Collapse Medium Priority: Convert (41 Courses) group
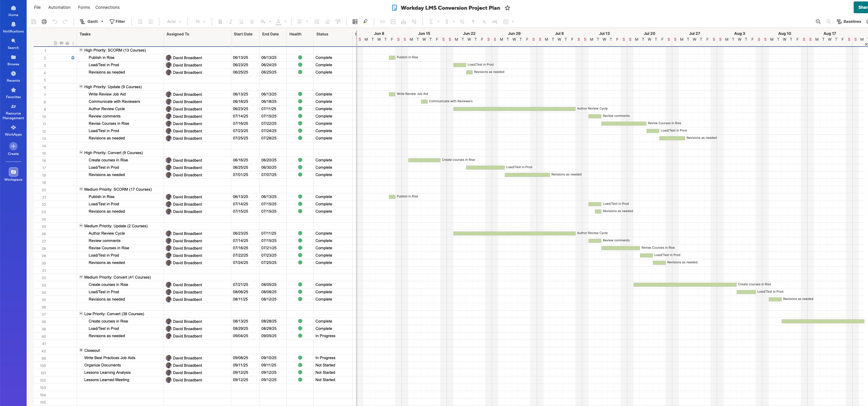 pyautogui.click(x=81, y=277)
